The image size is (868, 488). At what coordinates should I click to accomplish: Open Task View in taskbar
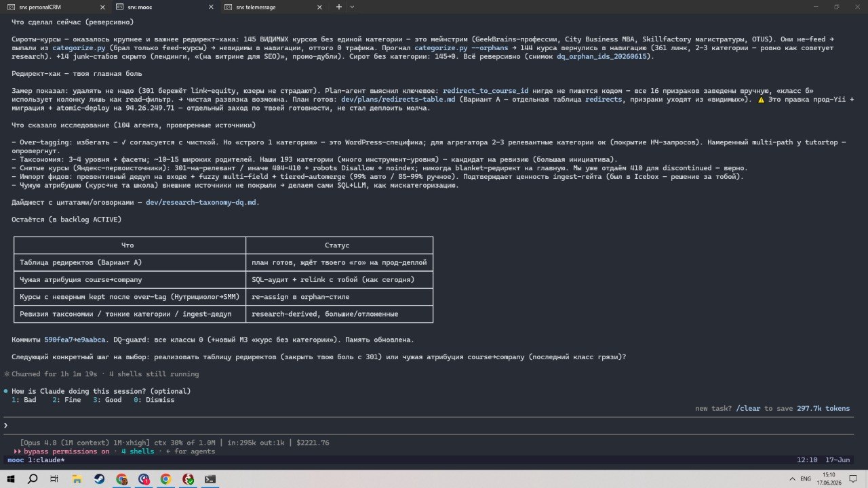54,479
